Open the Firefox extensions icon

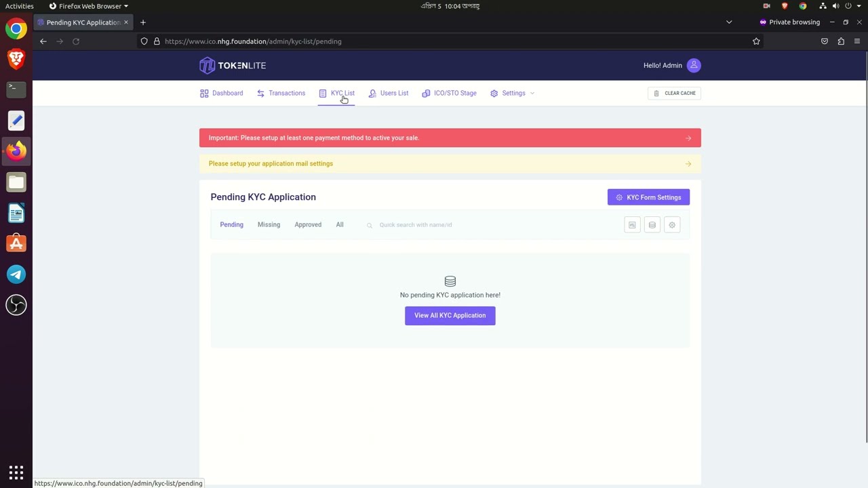click(x=841, y=41)
